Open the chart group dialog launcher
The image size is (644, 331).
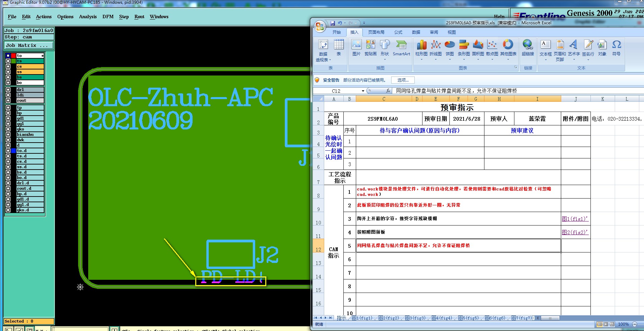click(x=515, y=68)
